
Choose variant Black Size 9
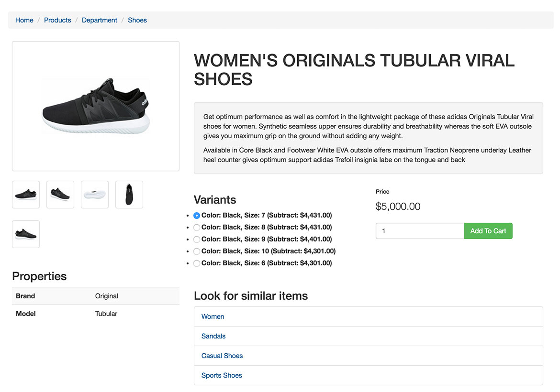pos(196,240)
